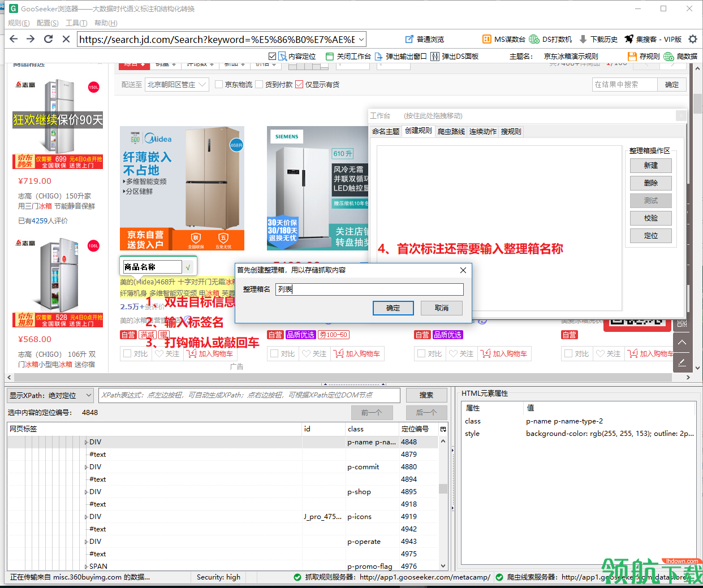Image resolution: width=703 pixels, height=588 pixels.
Task: Check 对比 for the fourth product
Action: click(568, 354)
